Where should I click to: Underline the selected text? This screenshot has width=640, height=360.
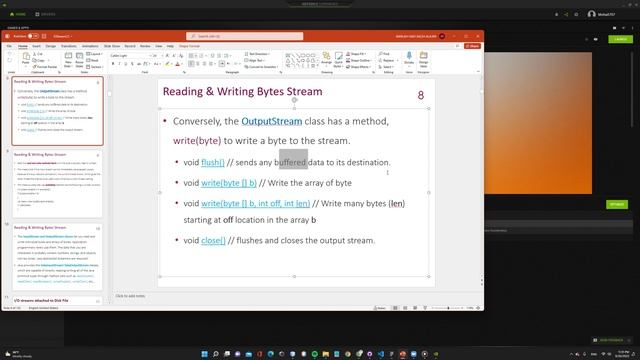(x=126, y=64)
